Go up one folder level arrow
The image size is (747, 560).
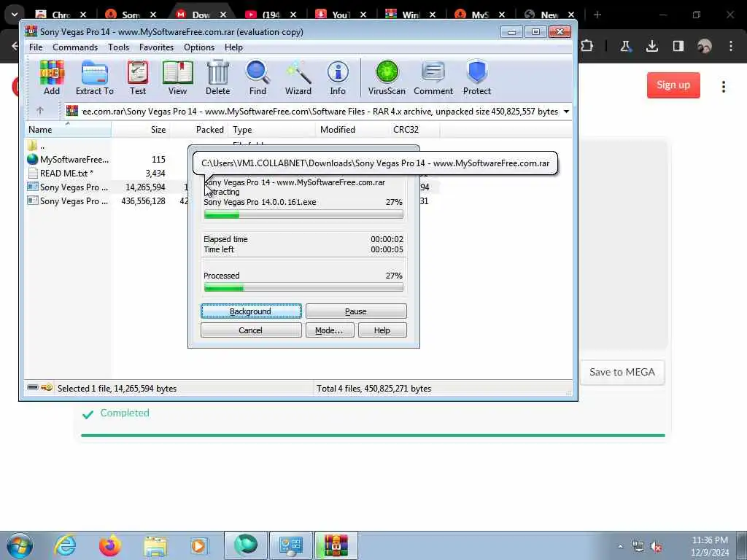click(x=39, y=111)
